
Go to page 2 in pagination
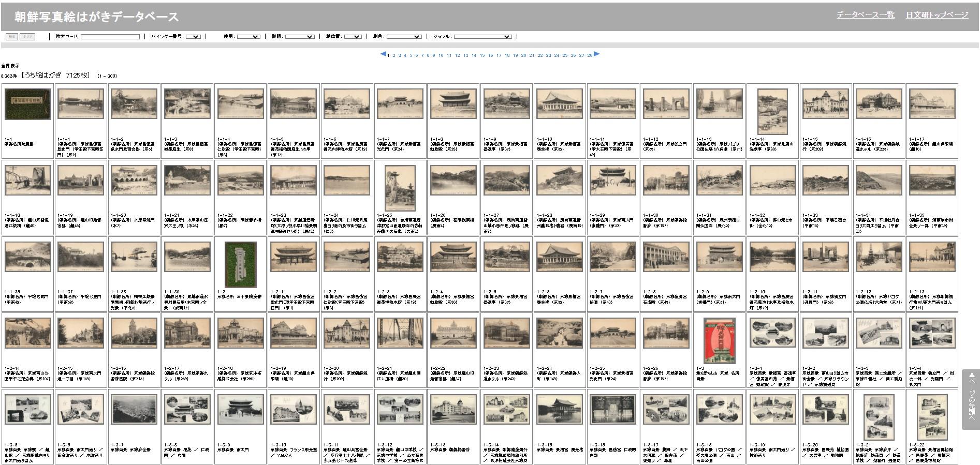(394, 55)
